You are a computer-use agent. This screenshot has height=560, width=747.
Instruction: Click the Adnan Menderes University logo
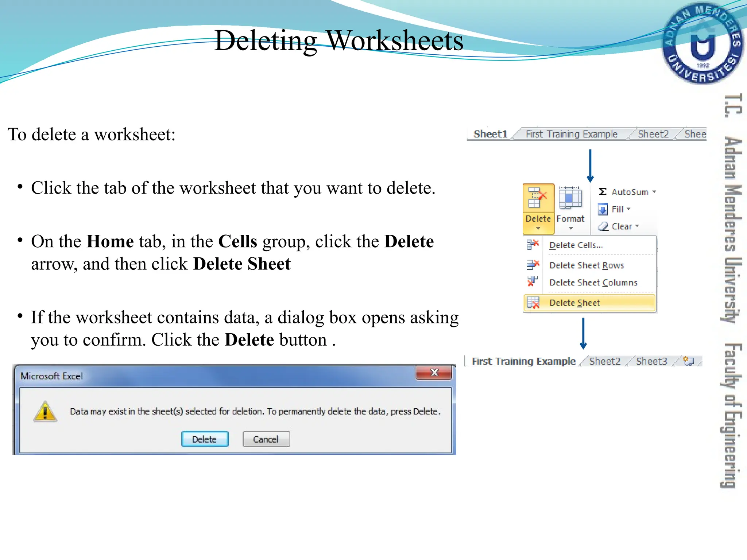702,44
